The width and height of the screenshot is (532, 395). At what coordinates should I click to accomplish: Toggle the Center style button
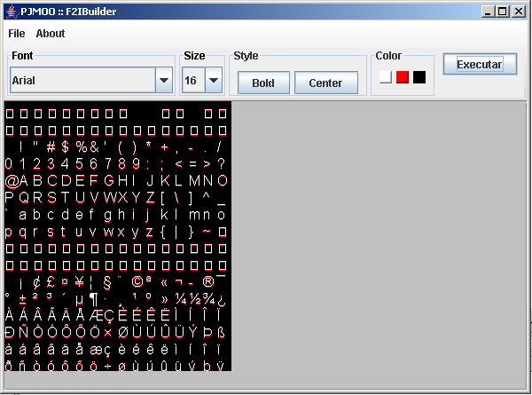(325, 83)
